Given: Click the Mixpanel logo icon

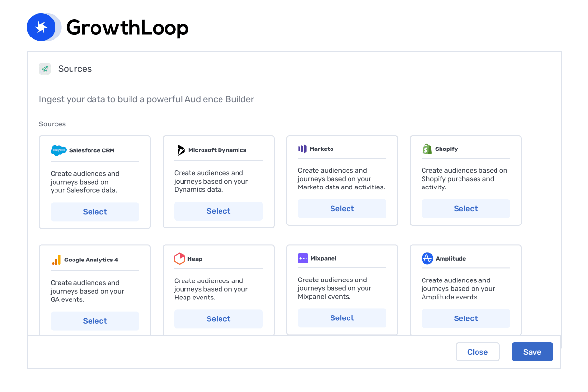Looking at the screenshot, I should coord(303,259).
